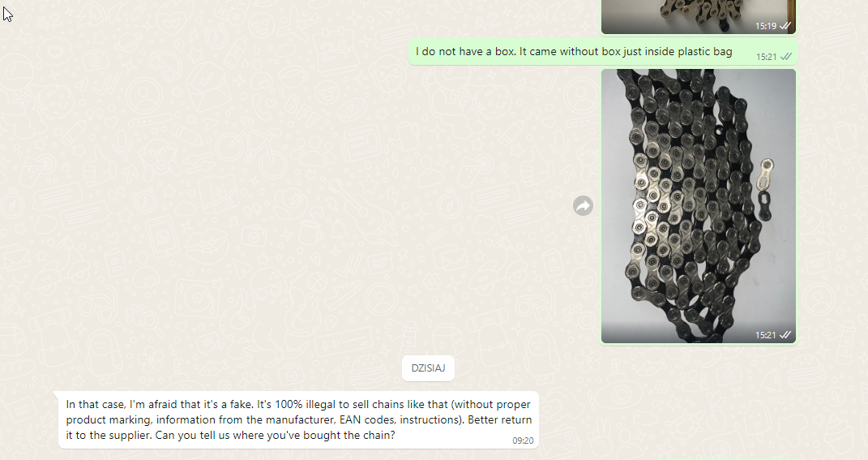Screen dimensions: 868x460
Task: Click the 09:20 timestamp on the incoming message
Action: point(523,441)
